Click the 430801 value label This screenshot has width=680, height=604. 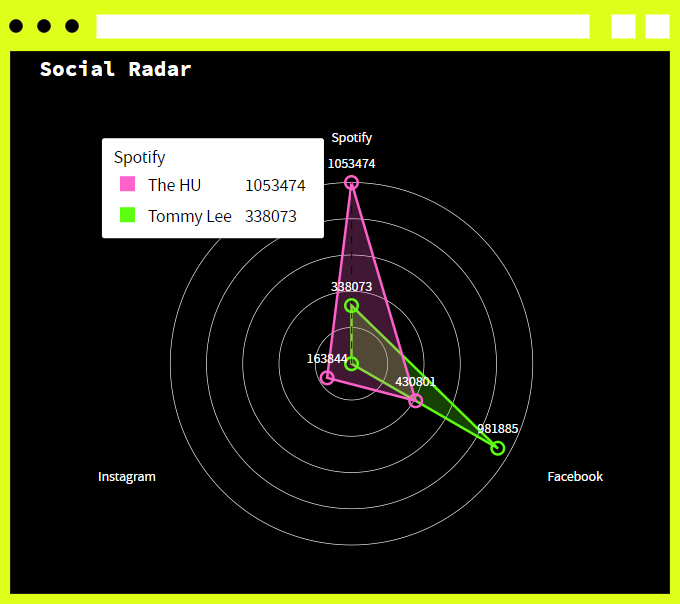(x=415, y=382)
